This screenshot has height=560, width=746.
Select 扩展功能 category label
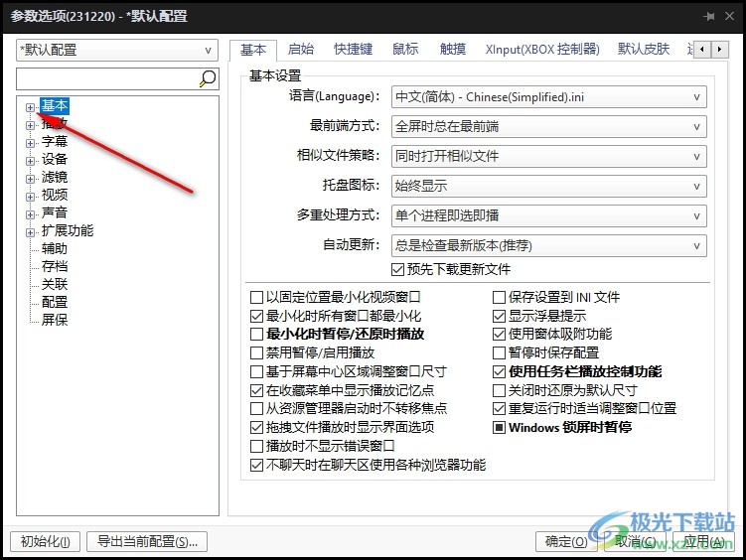68,231
